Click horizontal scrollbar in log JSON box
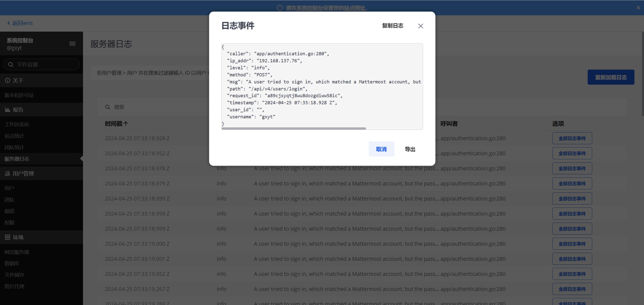This screenshot has width=644, height=305. click(x=294, y=129)
